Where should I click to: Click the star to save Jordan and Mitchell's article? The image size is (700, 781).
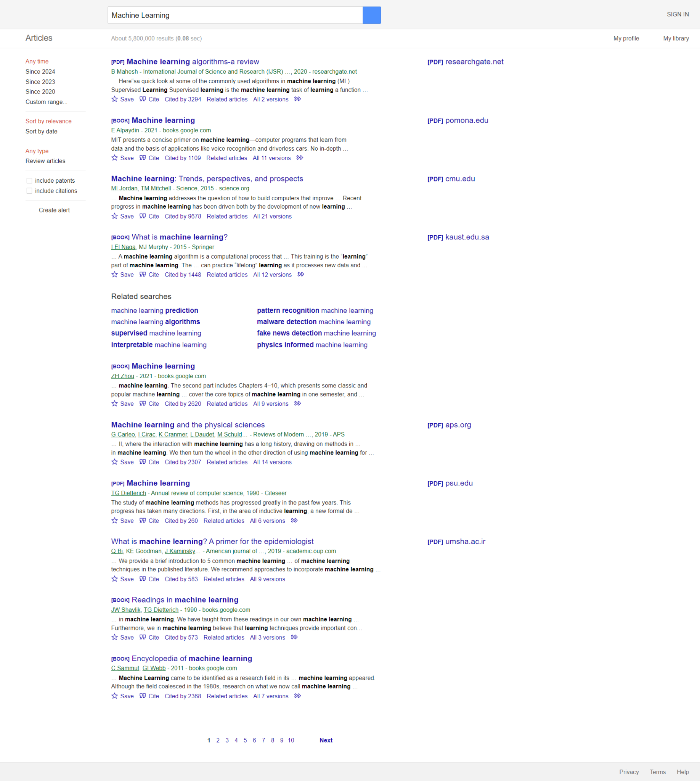pyautogui.click(x=114, y=216)
